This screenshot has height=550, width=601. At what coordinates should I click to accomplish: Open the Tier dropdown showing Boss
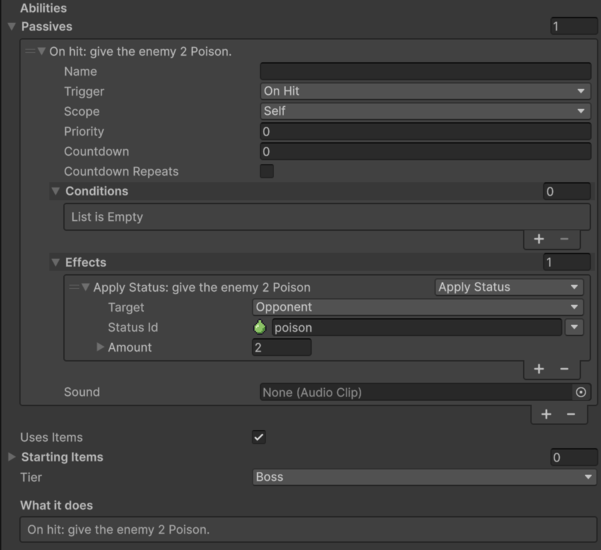click(x=425, y=477)
